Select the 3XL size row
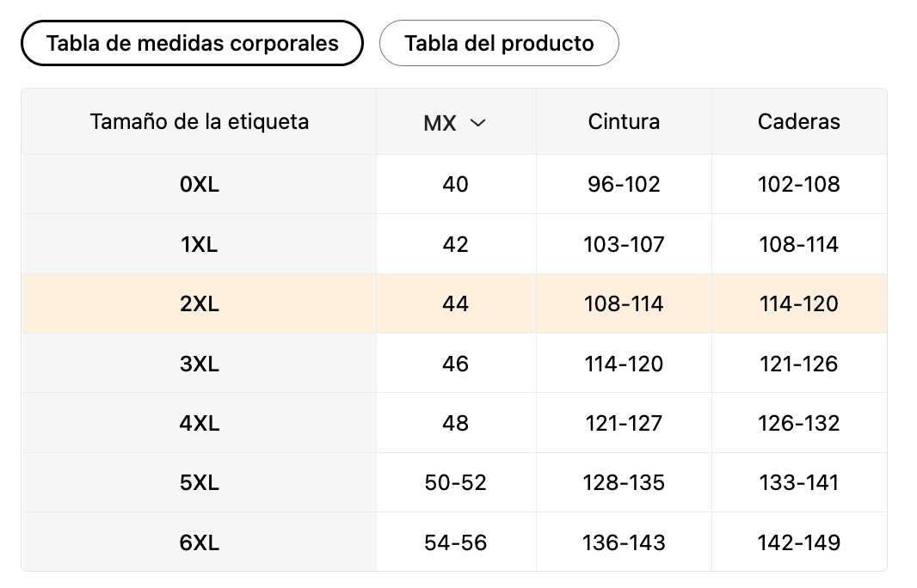This screenshot has width=917, height=588. (x=454, y=364)
